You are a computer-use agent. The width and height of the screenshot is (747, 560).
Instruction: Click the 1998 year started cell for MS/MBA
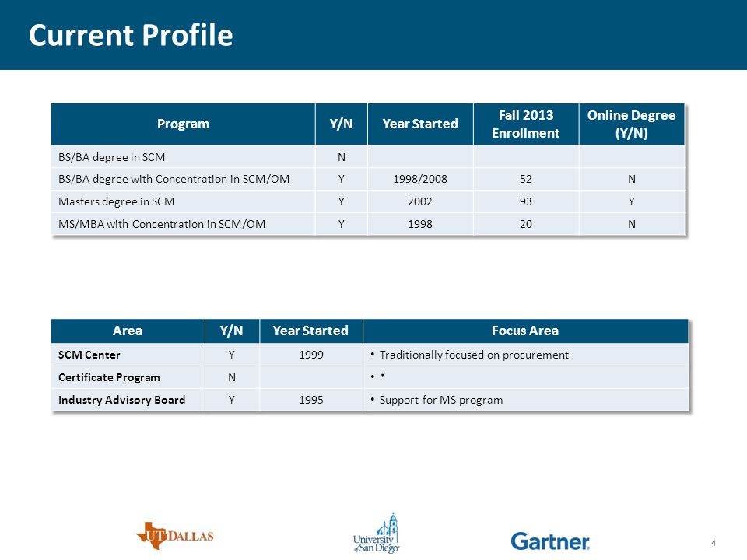420,224
